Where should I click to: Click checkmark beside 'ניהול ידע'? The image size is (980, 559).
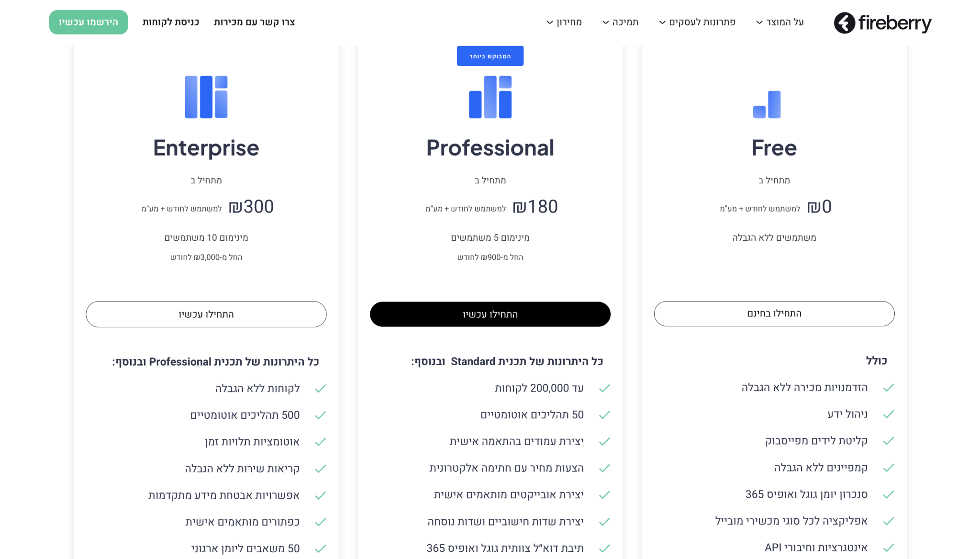(889, 414)
